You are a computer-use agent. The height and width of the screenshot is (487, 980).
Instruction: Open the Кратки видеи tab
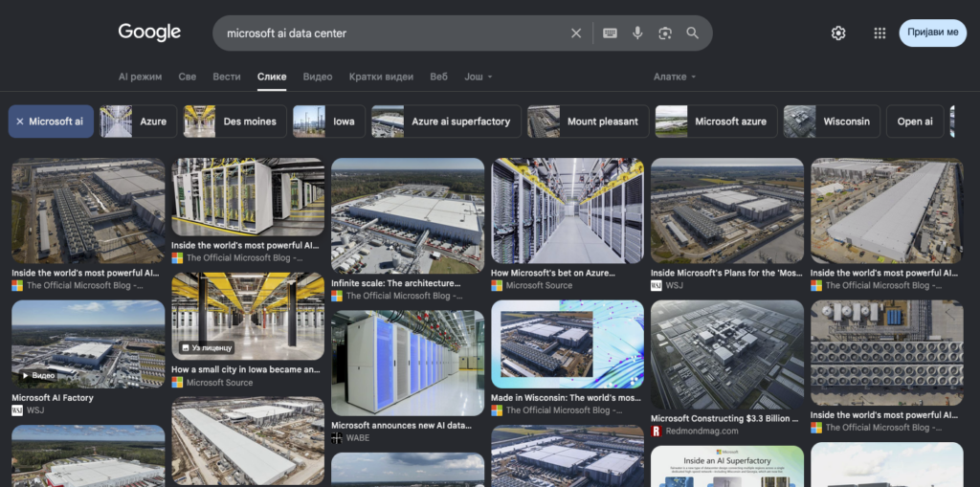pyautogui.click(x=381, y=77)
